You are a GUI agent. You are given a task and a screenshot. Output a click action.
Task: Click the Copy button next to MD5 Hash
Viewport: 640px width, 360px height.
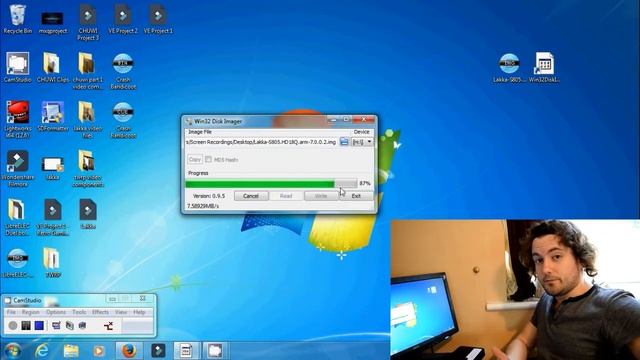(x=195, y=160)
